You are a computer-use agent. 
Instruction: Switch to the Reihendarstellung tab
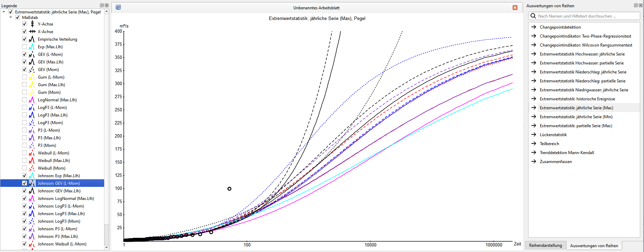tap(545, 245)
